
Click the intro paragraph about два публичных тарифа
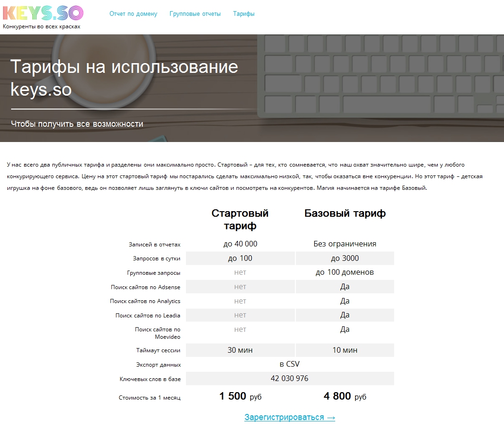coord(245,176)
